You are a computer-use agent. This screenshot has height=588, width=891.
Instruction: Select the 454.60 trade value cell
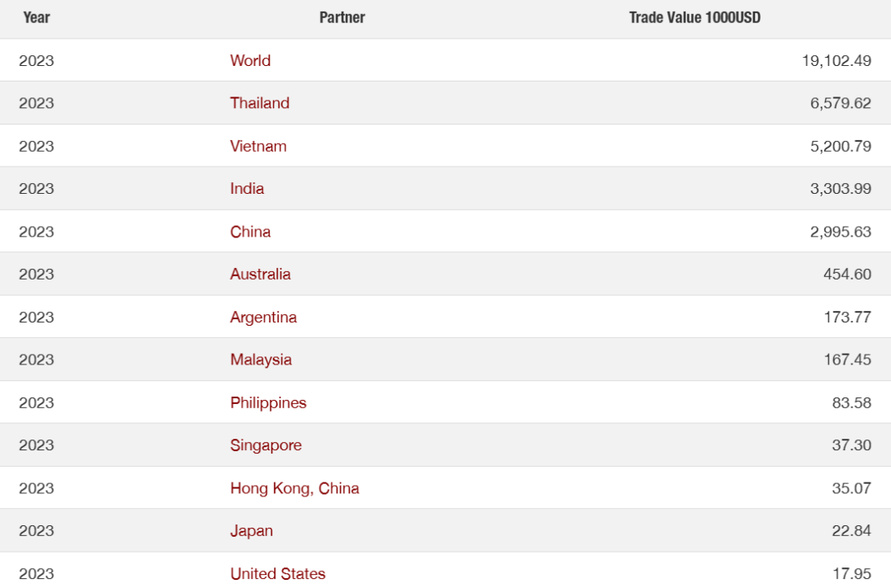pos(846,274)
